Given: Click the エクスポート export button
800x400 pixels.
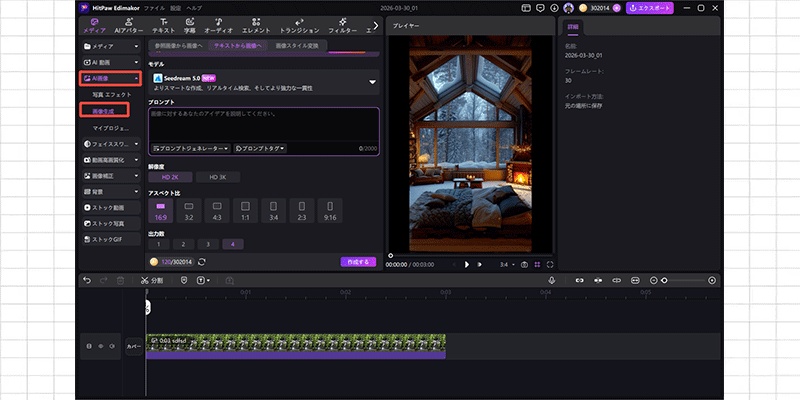Looking at the screenshot, I should pos(649,8).
